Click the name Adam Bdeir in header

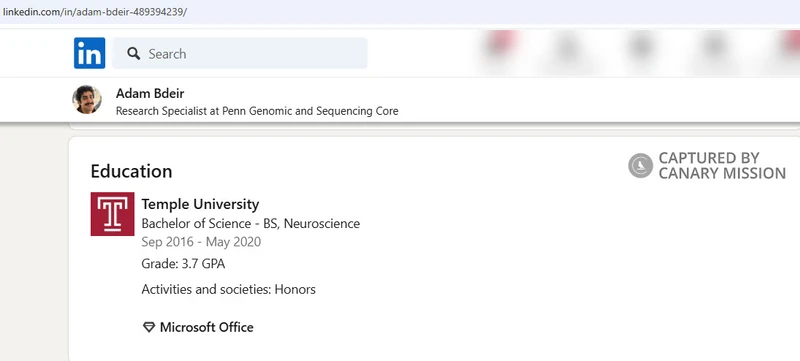click(x=150, y=94)
